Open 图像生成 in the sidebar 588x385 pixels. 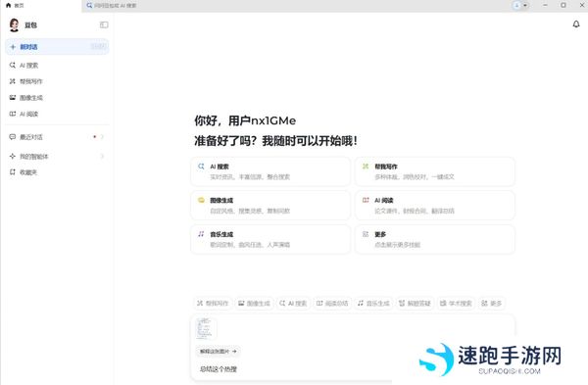tap(57, 98)
